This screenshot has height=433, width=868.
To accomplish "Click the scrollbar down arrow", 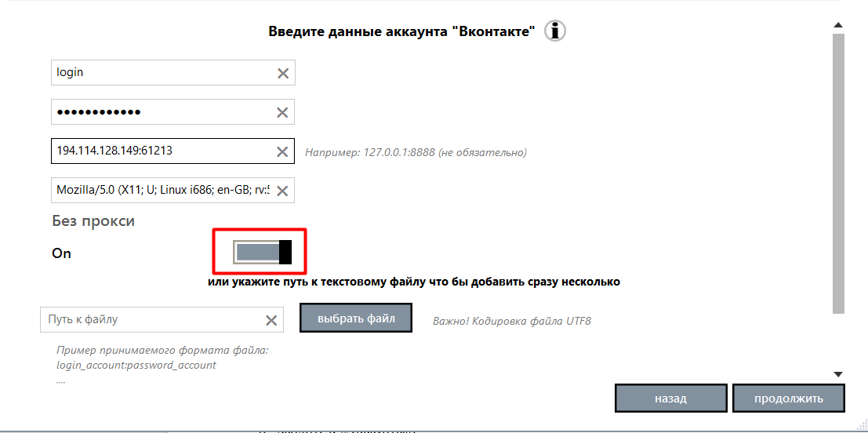I will pyautogui.click(x=837, y=375).
